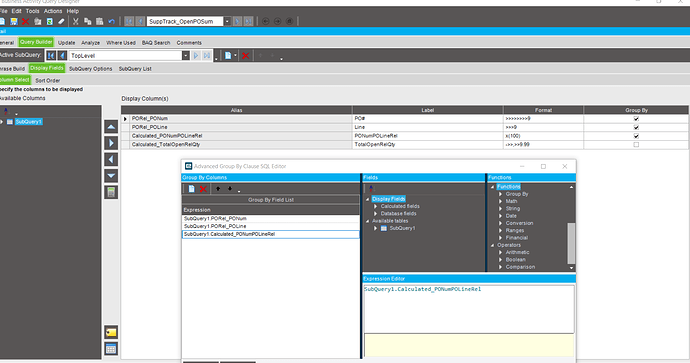The width and height of the screenshot is (690, 363).
Task: Click red X delete icon beside Active SubQuery
Action: click(246, 55)
